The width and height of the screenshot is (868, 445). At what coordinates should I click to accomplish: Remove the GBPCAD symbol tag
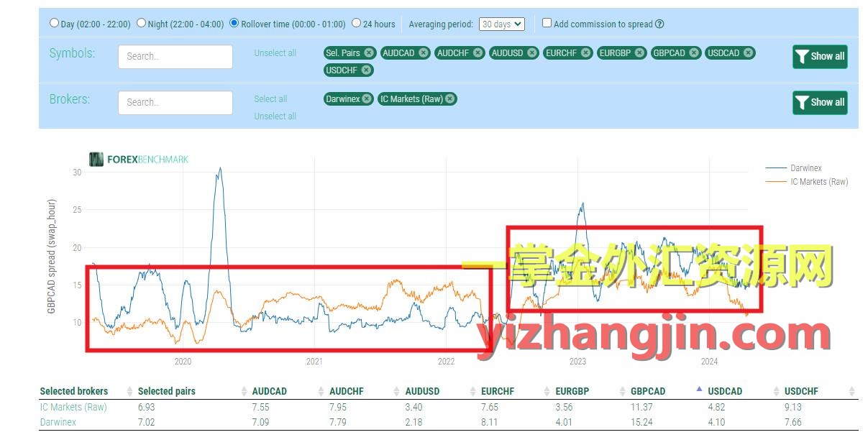pyautogui.click(x=694, y=52)
